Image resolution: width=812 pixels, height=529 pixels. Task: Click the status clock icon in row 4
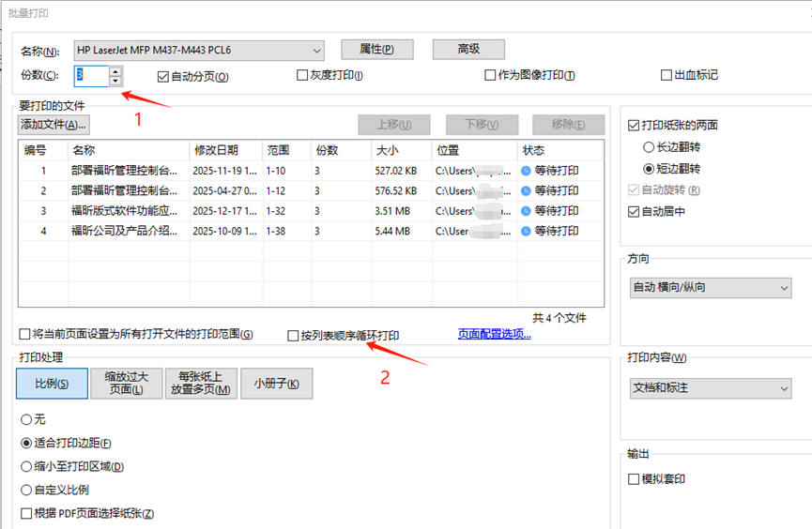tap(526, 231)
